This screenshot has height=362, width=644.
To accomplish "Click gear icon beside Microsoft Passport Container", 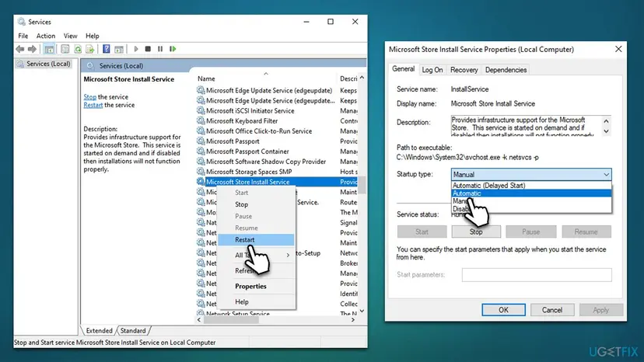I will pyautogui.click(x=201, y=151).
